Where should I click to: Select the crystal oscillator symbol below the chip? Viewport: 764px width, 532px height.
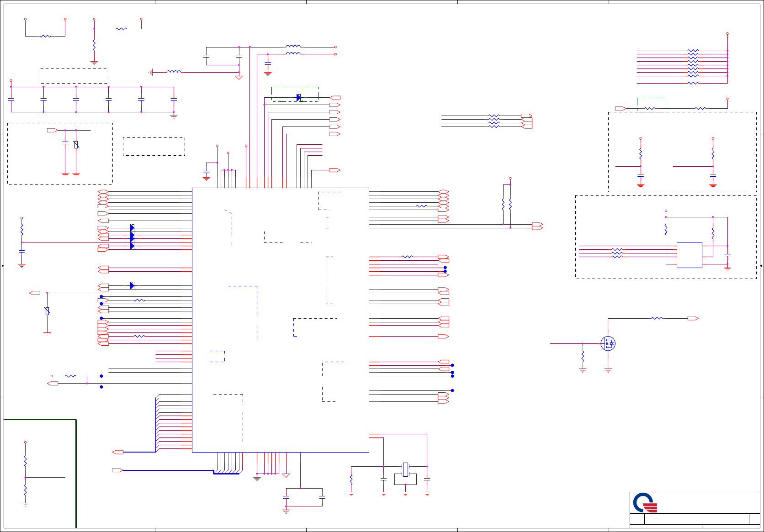(x=405, y=469)
